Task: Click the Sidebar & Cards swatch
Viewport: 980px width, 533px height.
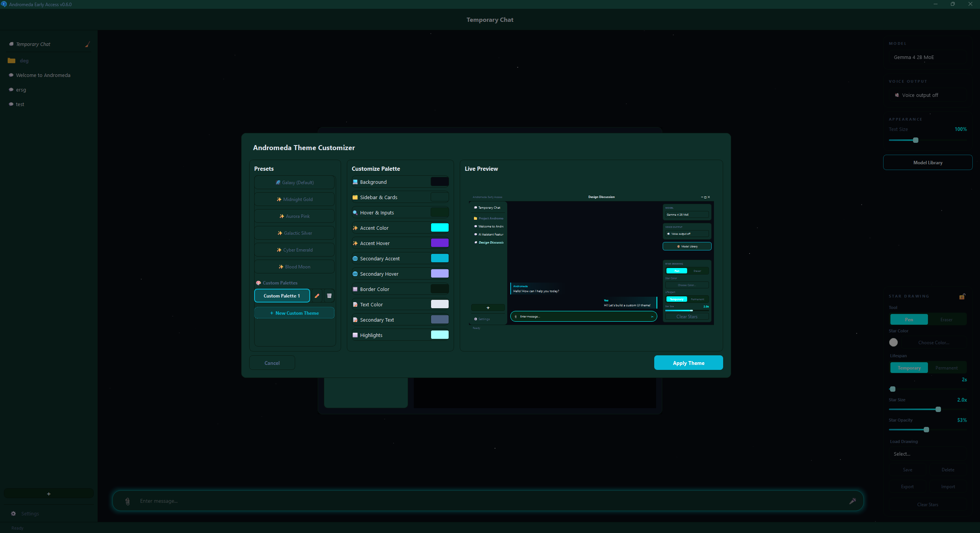Action: pyautogui.click(x=439, y=197)
